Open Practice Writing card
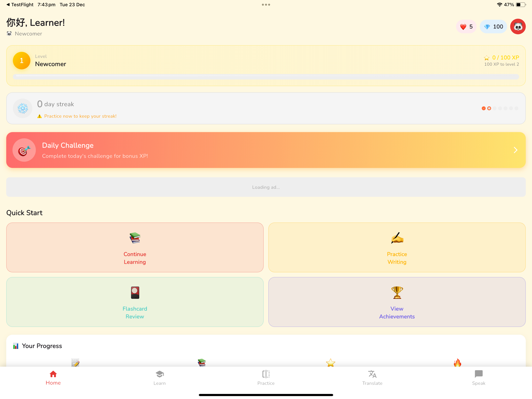This screenshot has height=399, width=532. pos(397,247)
